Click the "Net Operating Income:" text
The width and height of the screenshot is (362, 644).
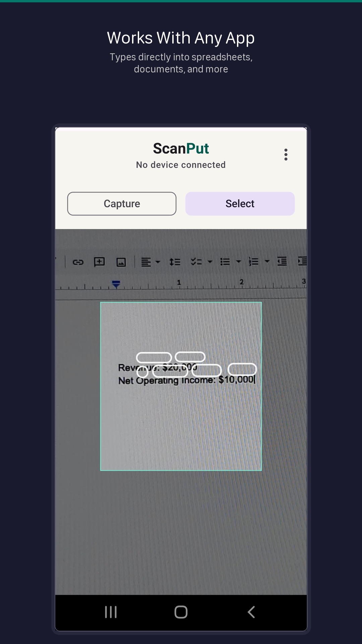click(167, 381)
